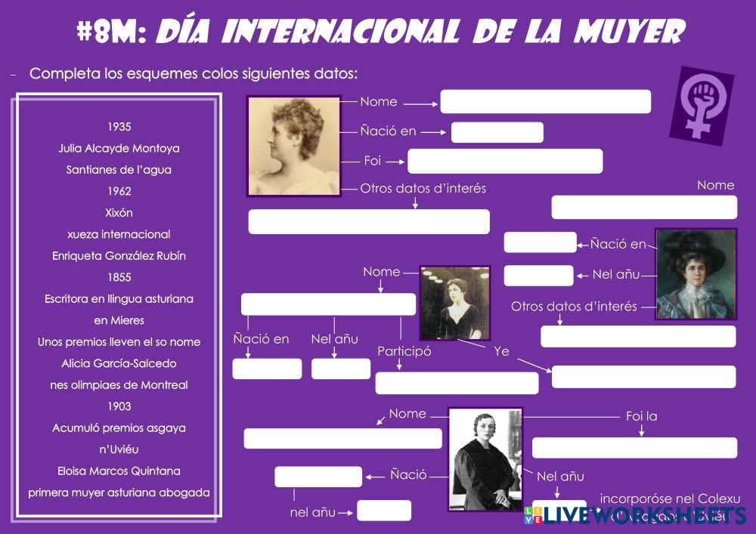Click the Nel añu box left of hat portrait
The height and width of the screenshot is (534, 756).
coord(538,276)
